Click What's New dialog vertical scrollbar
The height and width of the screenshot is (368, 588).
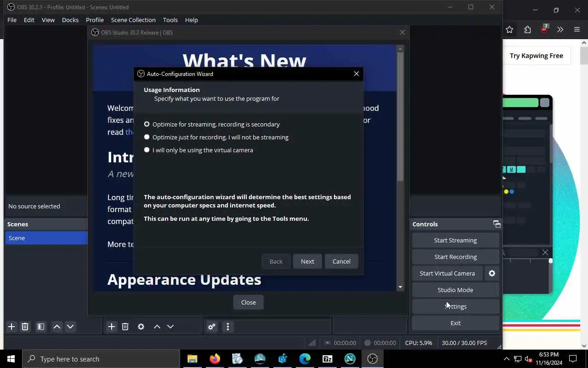pyautogui.click(x=401, y=116)
